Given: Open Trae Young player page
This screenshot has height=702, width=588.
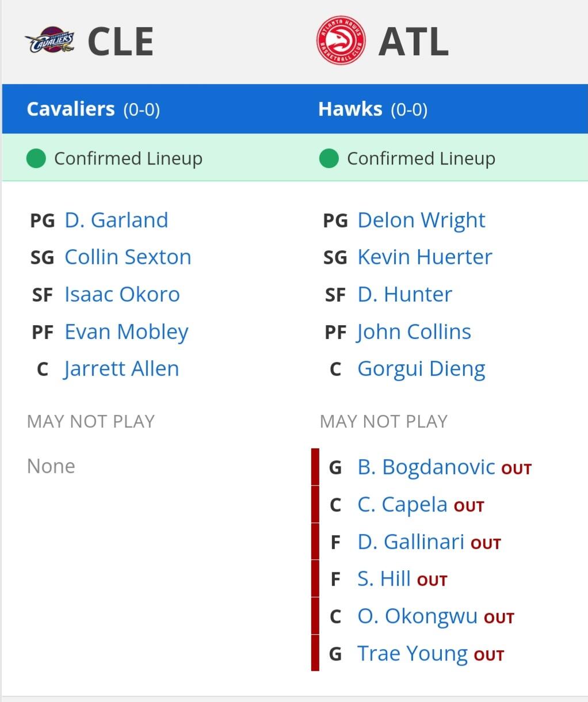Looking at the screenshot, I should [413, 654].
